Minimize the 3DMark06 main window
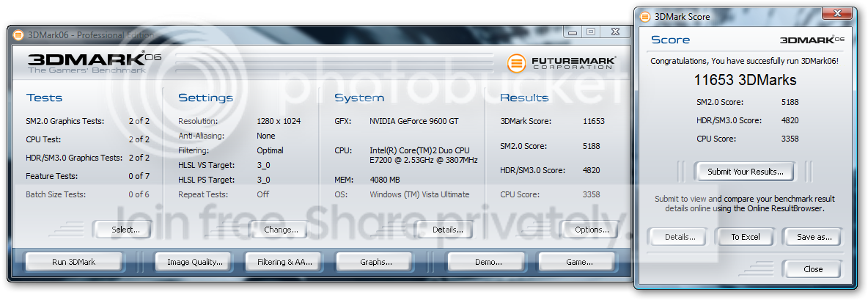This screenshot has height=300, width=868. (573, 33)
